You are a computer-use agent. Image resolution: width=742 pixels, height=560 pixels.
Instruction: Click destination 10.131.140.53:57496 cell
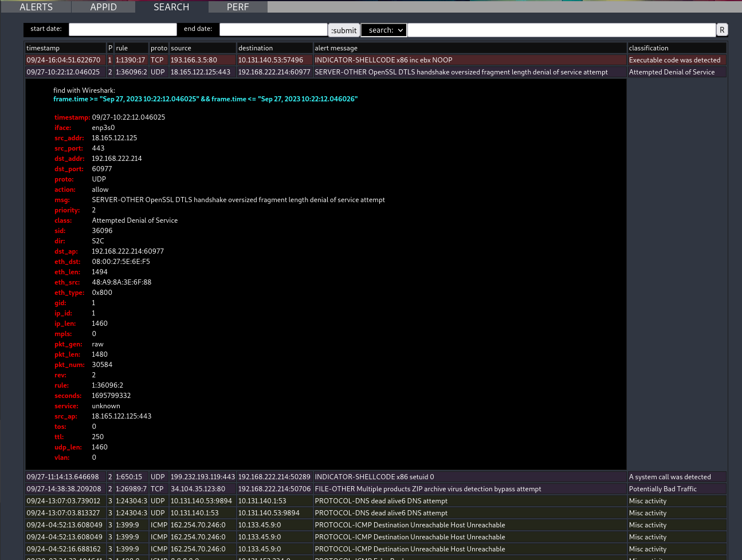274,60
